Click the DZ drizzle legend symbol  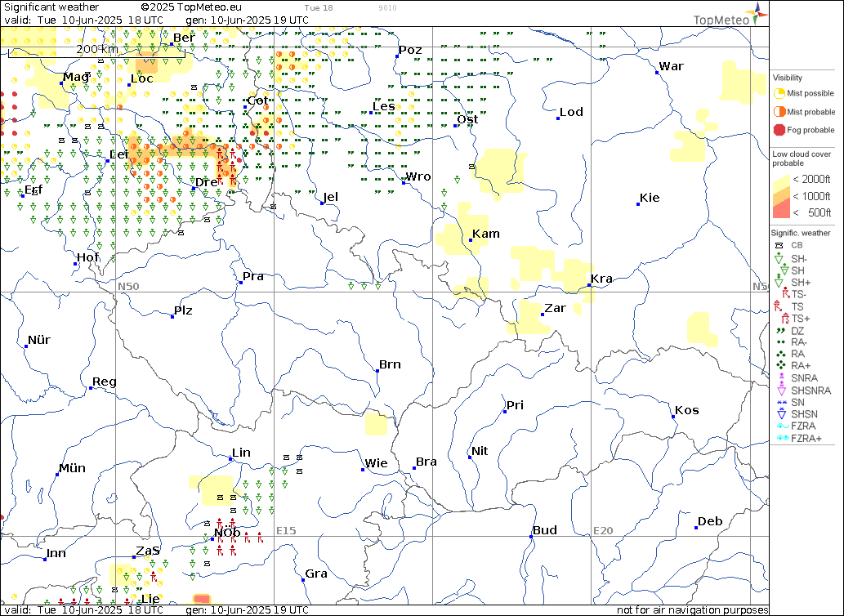click(779, 330)
